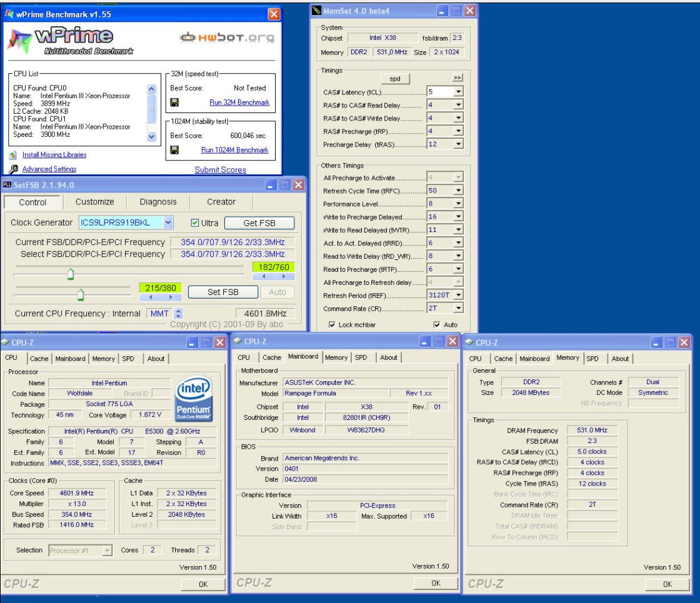
Task: Open Cache tab in left CPU-Z window
Action: pyautogui.click(x=39, y=359)
